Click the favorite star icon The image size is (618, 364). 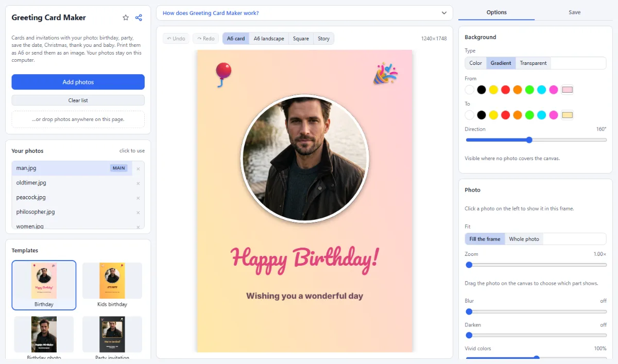point(126,18)
